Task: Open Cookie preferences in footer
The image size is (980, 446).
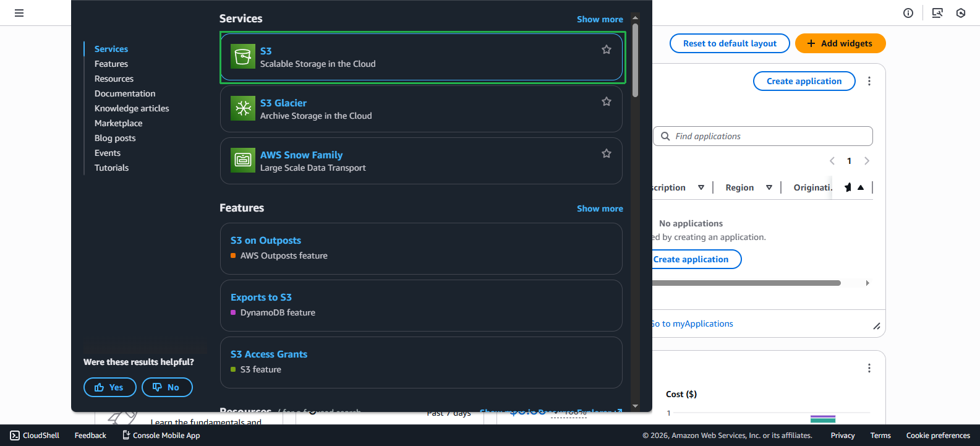Action: [x=938, y=435]
